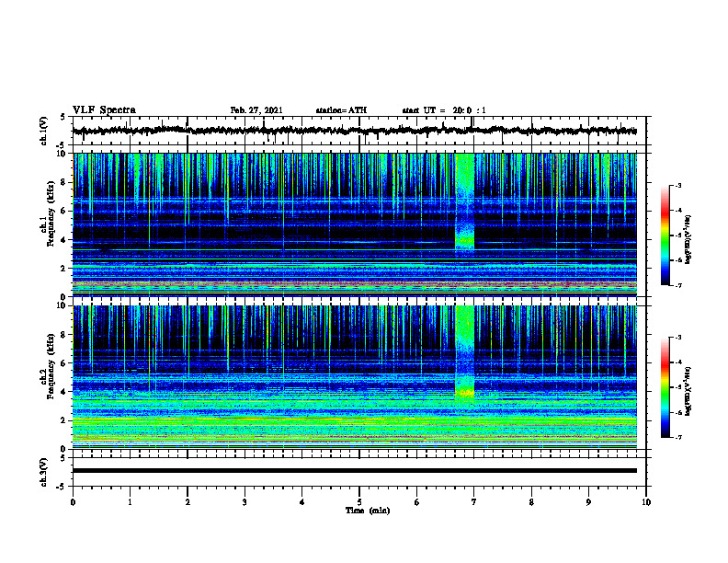Image resolution: width=728 pixels, height=563 pixels.
Task: Click the "-7" label on ch.1 colorbar
Action: coord(677,285)
